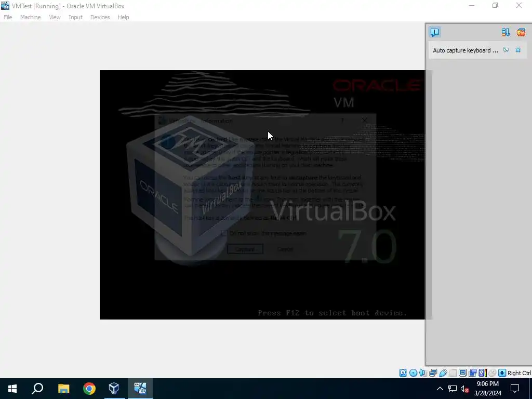
Task: Click the hard disk activity status icon
Action: point(403,373)
